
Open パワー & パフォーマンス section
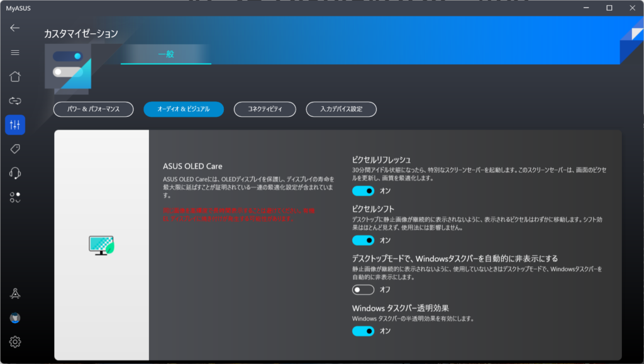pyautogui.click(x=93, y=109)
